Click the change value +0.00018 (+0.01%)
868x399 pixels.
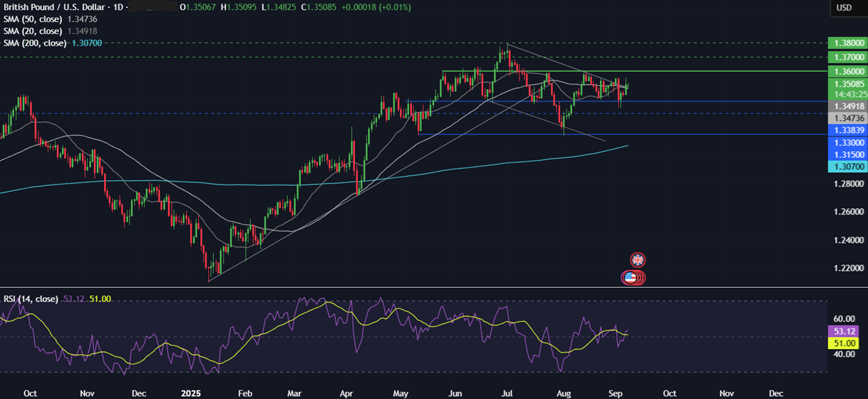point(376,7)
